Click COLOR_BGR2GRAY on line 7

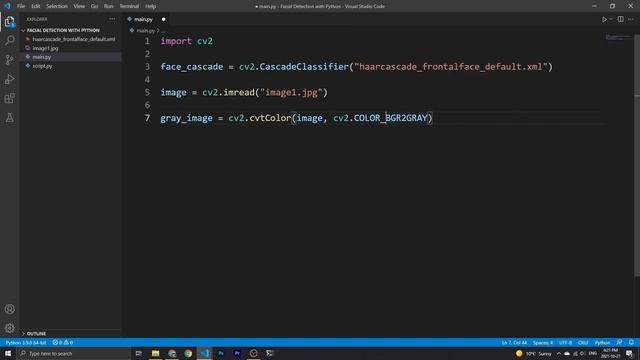pyautogui.click(x=390, y=118)
